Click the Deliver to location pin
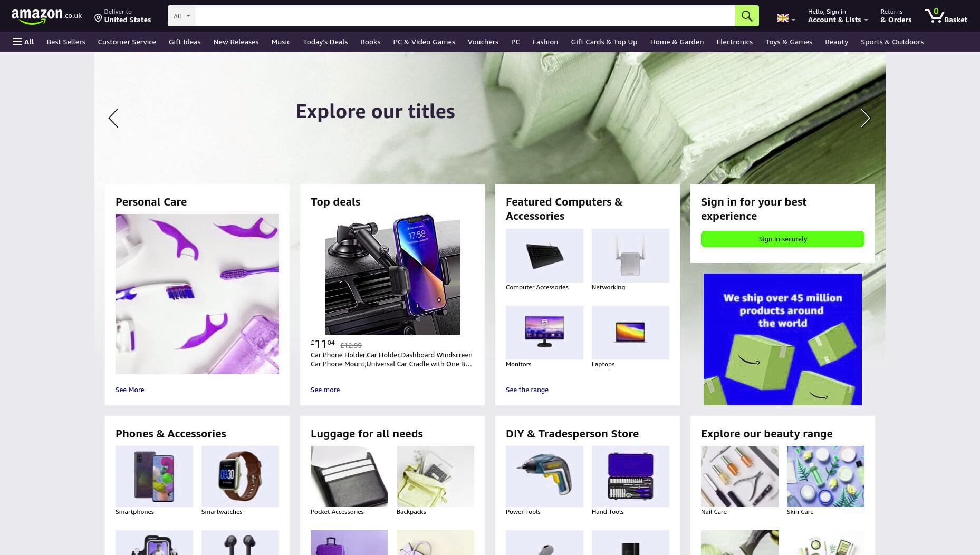The width and height of the screenshot is (980, 555). 98,18
